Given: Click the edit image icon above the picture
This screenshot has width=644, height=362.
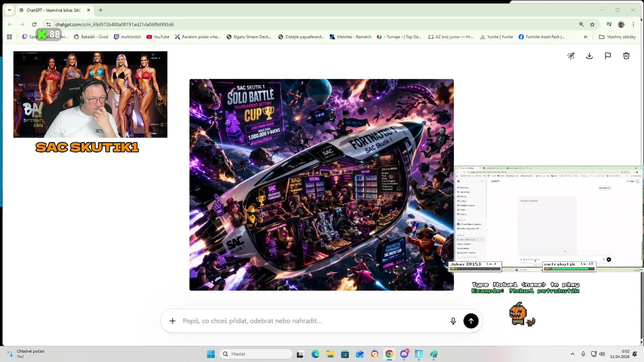Looking at the screenshot, I should pyautogui.click(x=571, y=56).
